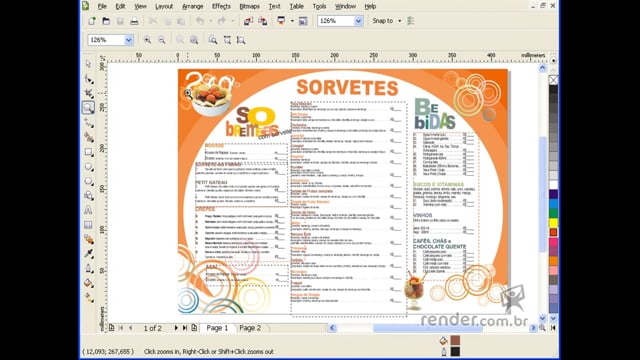Viewport: 640px width, 360px height.
Task: Click the Zoom In magnifier icon
Action: [147, 40]
